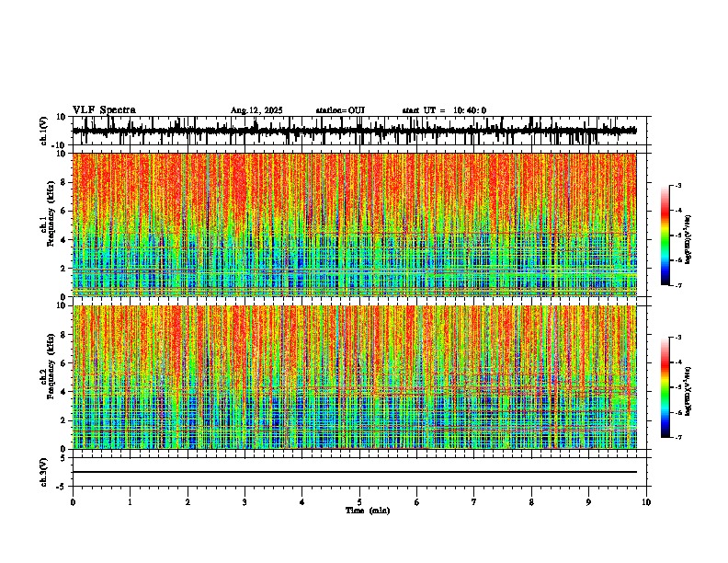This screenshot has height=563, width=728.
Task: Click Time axis tick label '1'
Action: point(130,502)
